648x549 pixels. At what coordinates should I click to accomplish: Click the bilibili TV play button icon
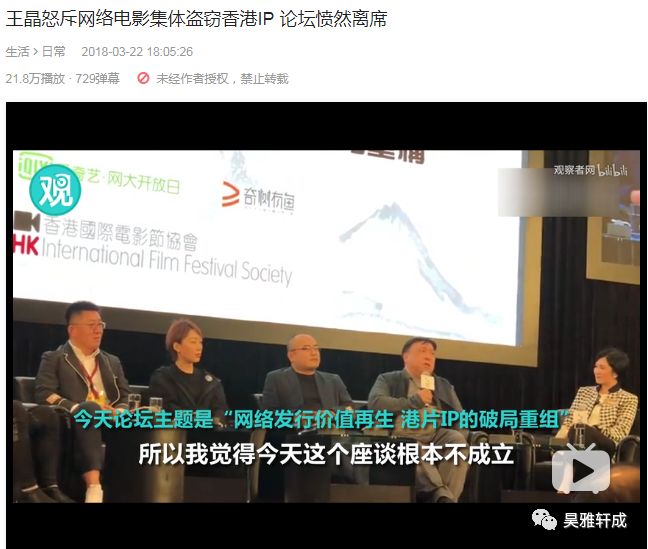[581, 469]
